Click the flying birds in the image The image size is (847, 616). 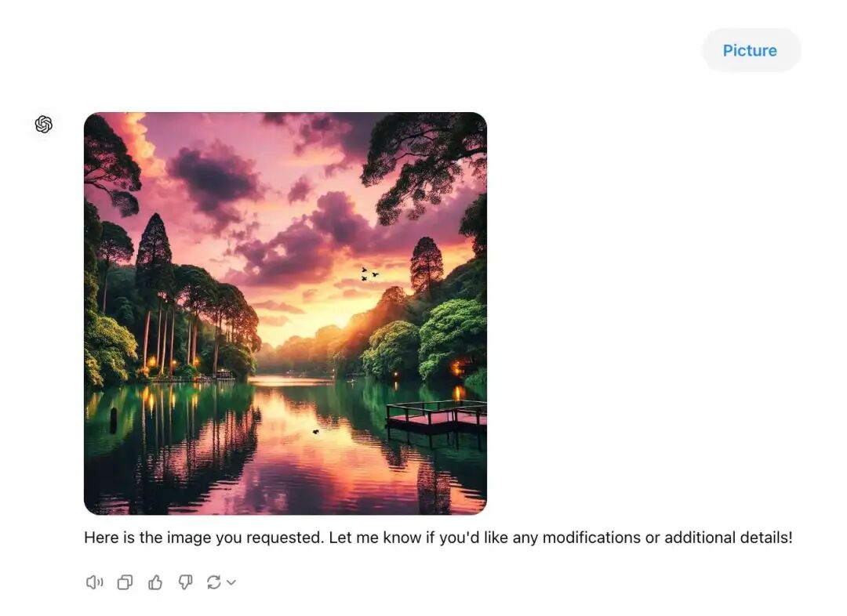click(369, 274)
